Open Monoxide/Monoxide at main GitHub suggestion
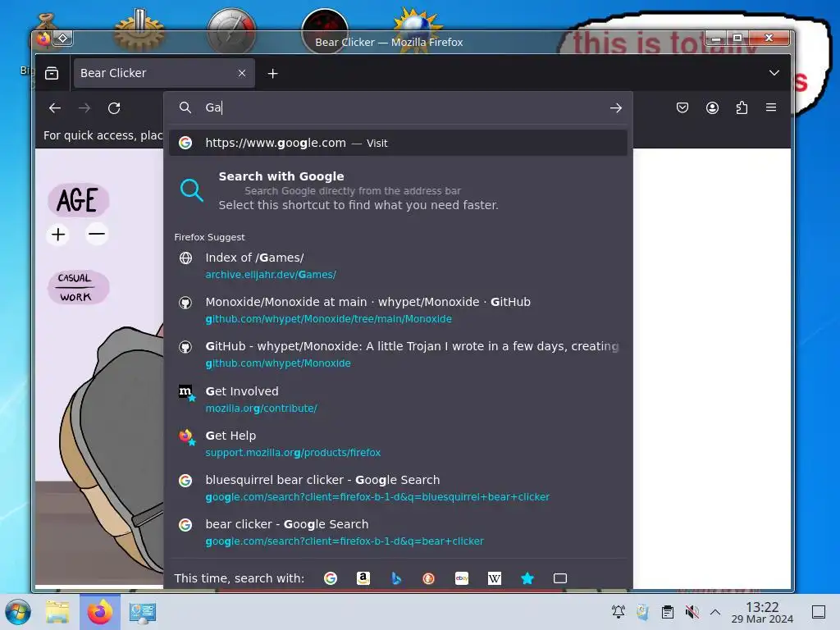The image size is (840, 630). coord(398,310)
